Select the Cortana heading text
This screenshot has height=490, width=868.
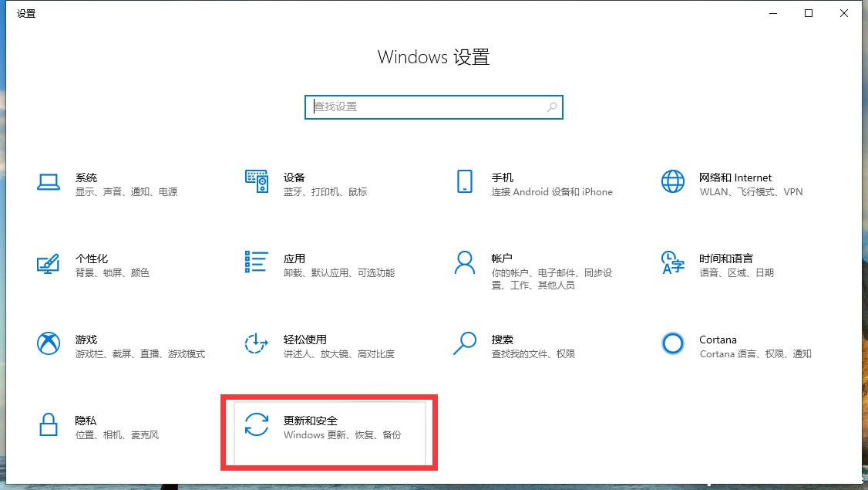pyautogui.click(x=718, y=340)
